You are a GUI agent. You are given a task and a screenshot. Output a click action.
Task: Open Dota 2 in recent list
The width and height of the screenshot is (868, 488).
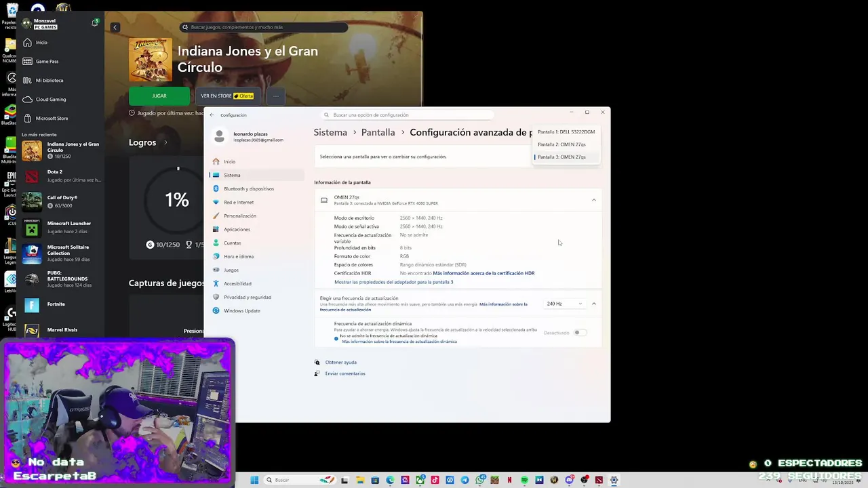(x=62, y=176)
